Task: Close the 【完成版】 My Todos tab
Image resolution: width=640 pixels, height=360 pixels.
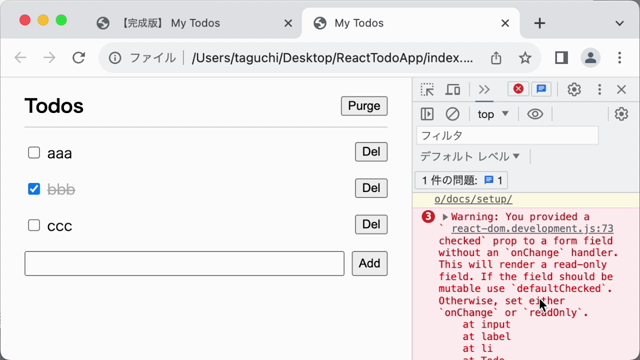Action: (x=288, y=23)
